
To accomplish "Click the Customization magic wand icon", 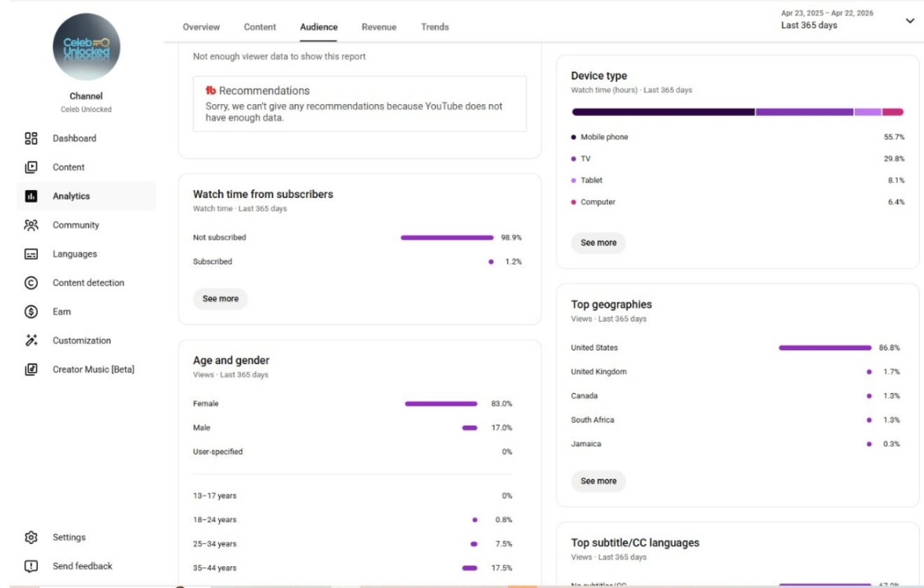I will (31, 340).
